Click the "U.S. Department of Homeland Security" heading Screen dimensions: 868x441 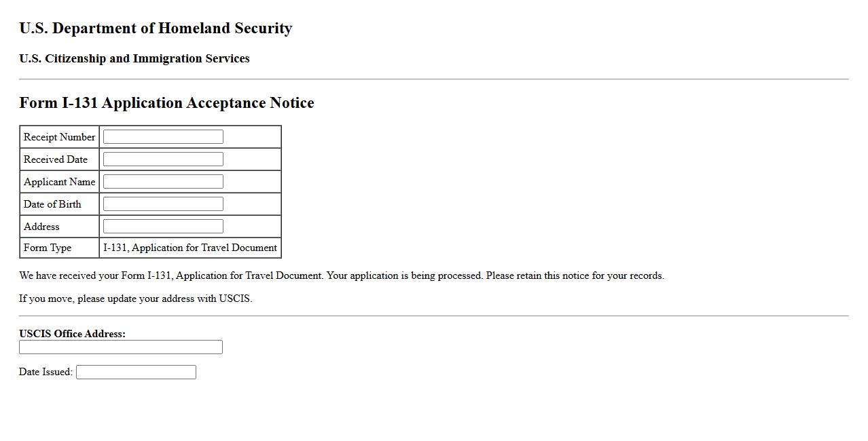156,28
